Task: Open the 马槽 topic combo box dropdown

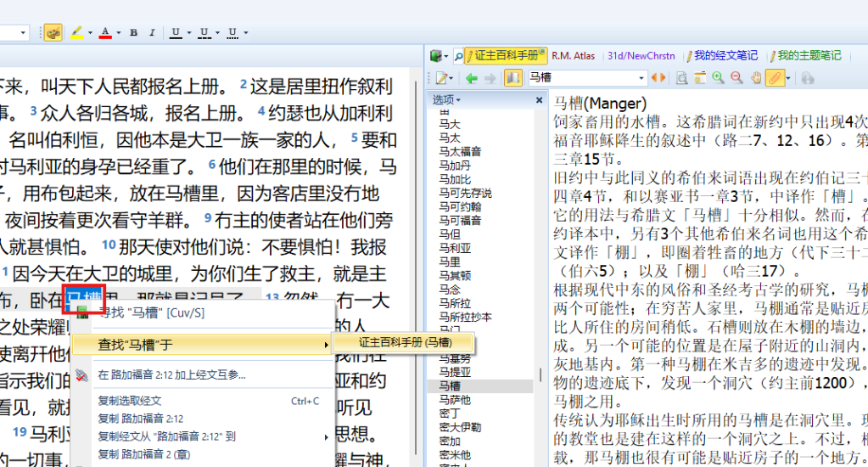Action: coord(641,78)
